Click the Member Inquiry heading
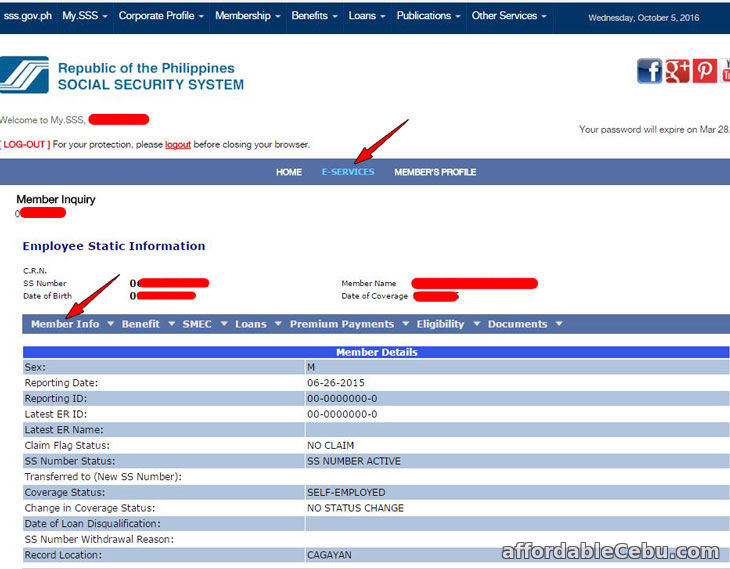 click(56, 199)
